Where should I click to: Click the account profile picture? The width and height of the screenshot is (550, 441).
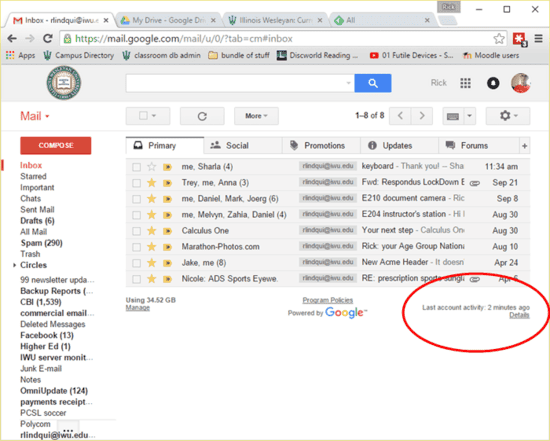[521, 83]
